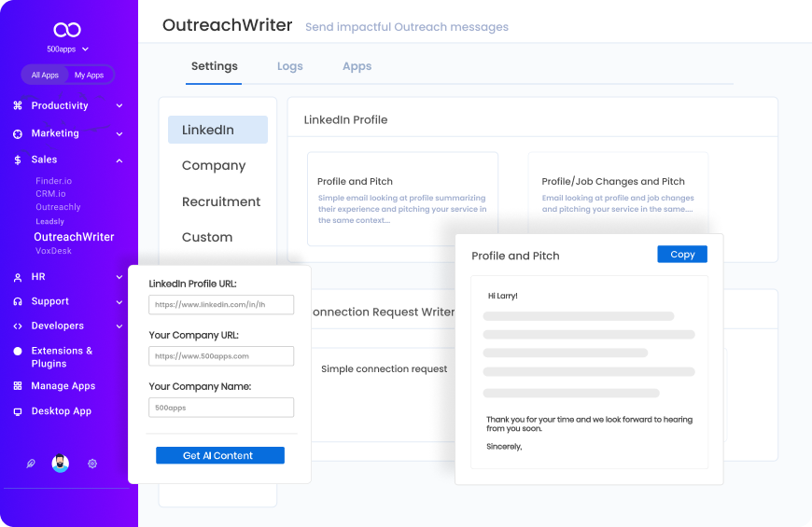The height and width of the screenshot is (527, 812).
Task: Select the Recruitment settings category
Action: click(221, 201)
